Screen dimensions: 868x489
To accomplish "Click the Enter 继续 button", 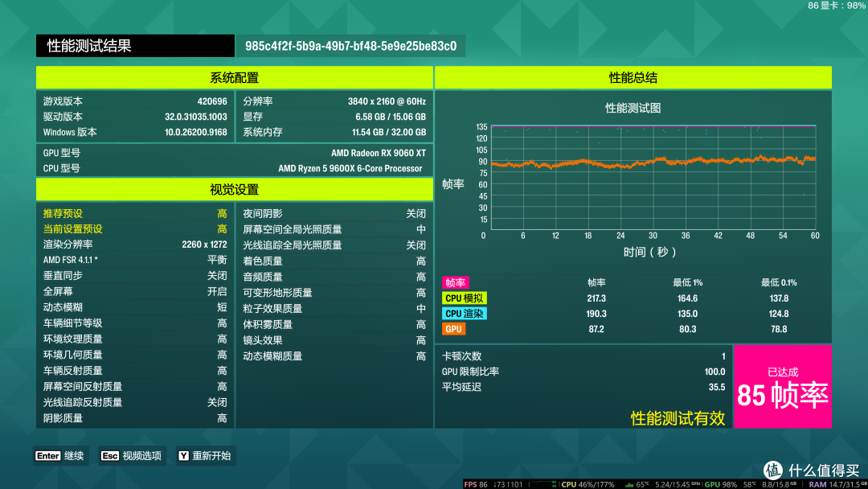I will (x=59, y=456).
